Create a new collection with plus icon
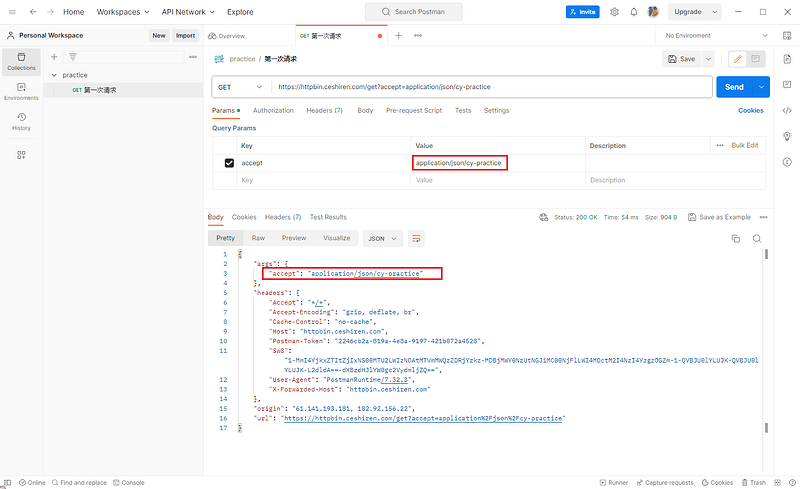Viewport: 800px width, 489px height. [54, 57]
